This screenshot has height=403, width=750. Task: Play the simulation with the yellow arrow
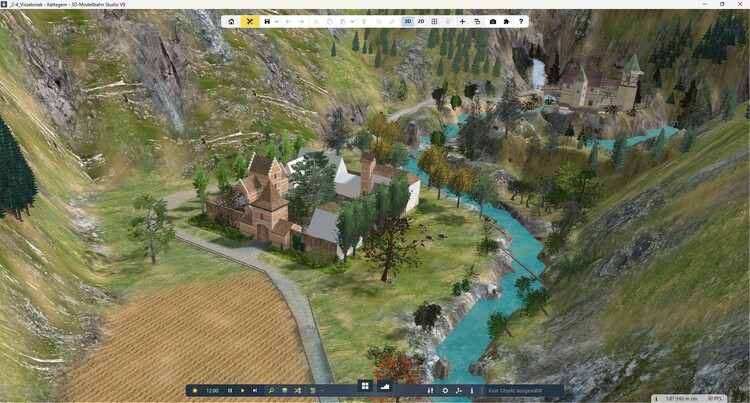[x=243, y=391]
